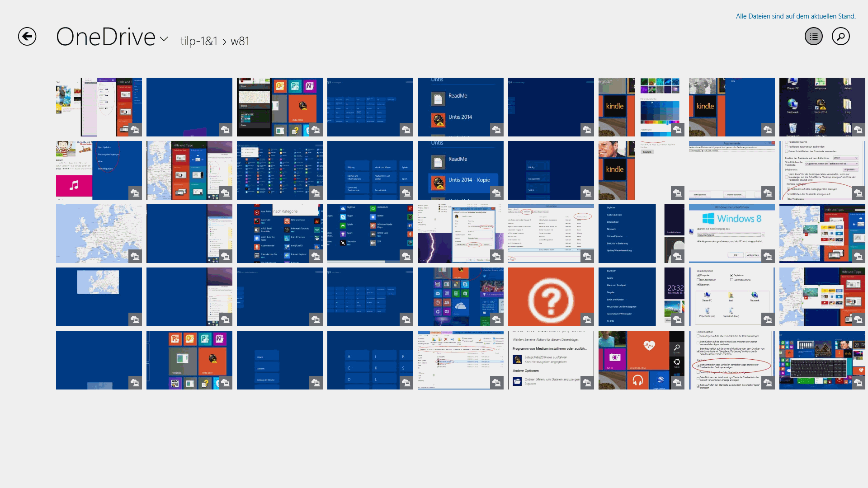Click cloud icon on the Windows 8 dialog thumbnail

pyautogui.click(x=768, y=256)
